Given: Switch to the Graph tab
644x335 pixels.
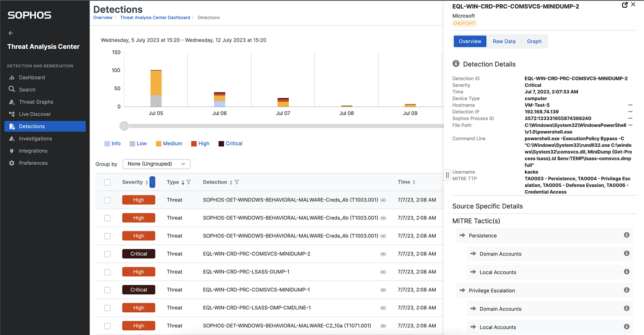Looking at the screenshot, I should 534,42.
